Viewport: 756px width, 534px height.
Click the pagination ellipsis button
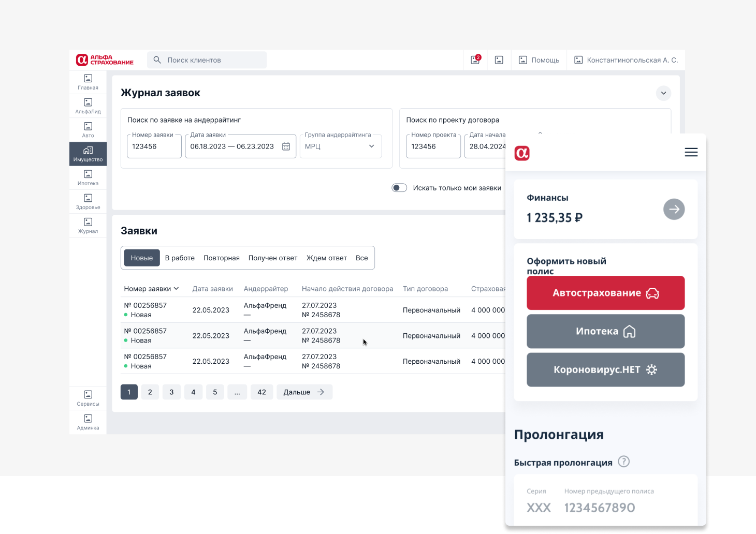pos(237,392)
